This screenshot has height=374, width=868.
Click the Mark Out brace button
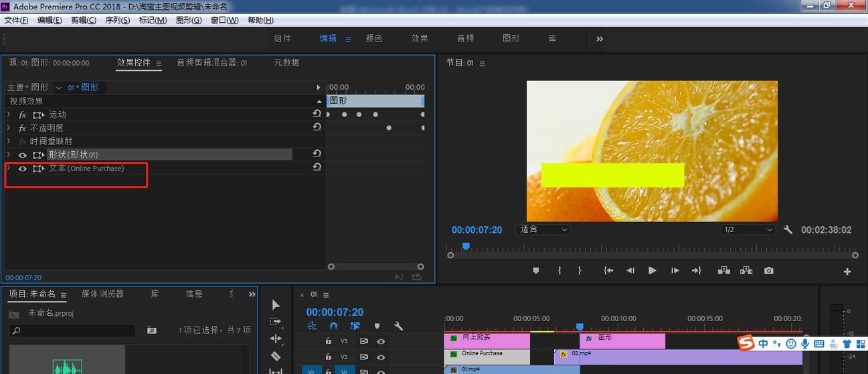(x=580, y=271)
